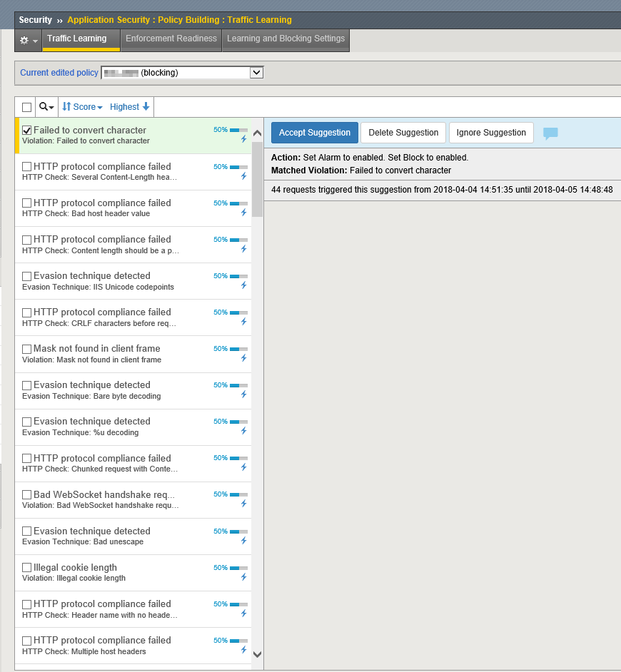Click lightning icon for Content length should be row
Screen dimensions: 621x672
pos(243,248)
